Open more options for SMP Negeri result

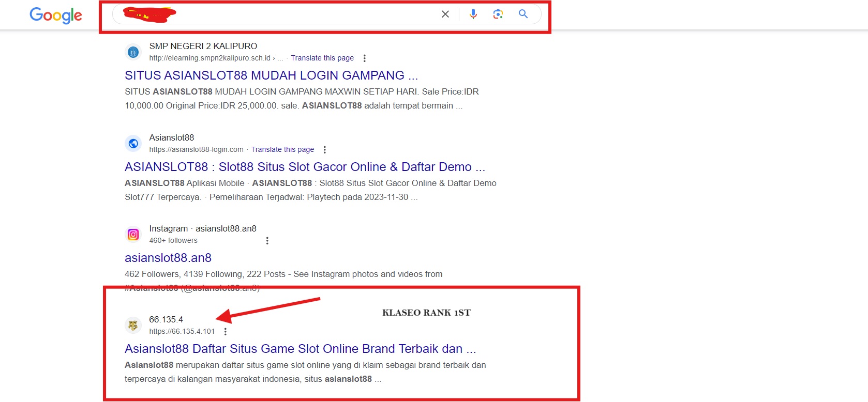[364, 58]
